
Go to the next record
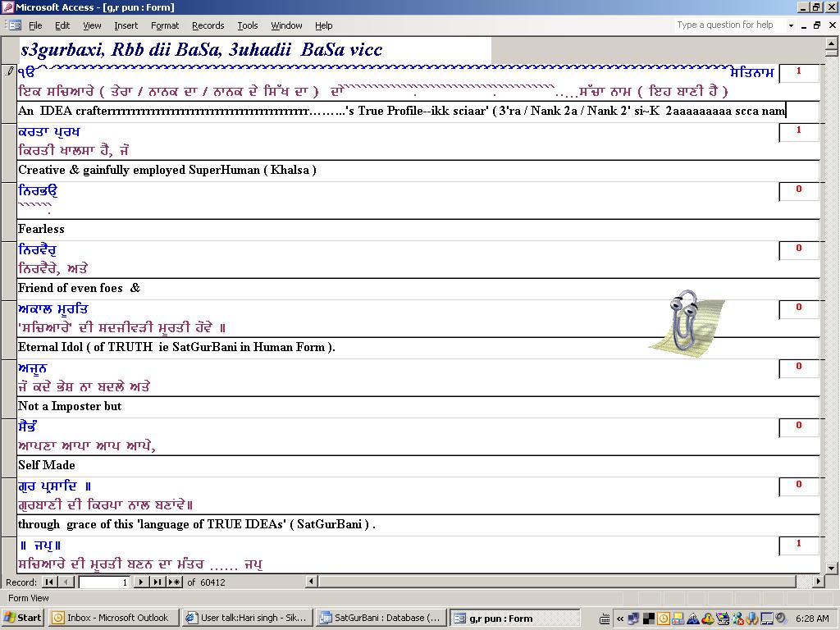tap(140, 582)
